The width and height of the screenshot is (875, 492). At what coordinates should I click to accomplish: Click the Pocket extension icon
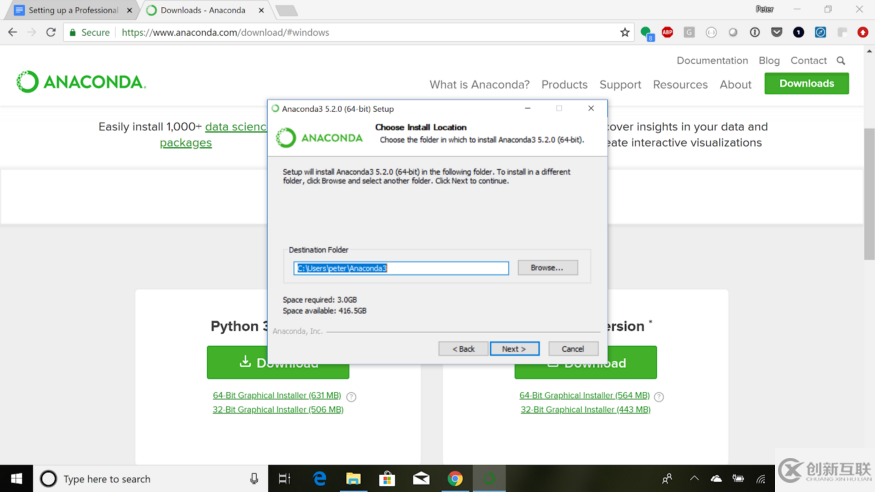pyautogui.click(x=776, y=32)
